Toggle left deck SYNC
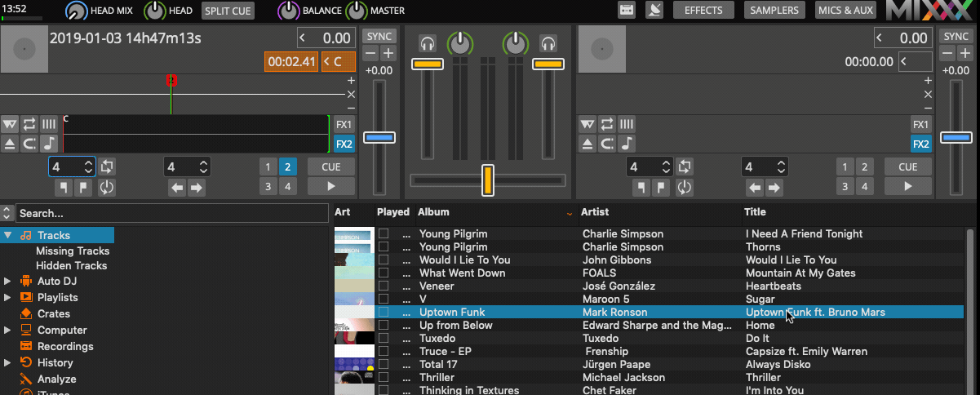Screen dimensions: 980x395 pyautogui.click(x=379, y=37)
